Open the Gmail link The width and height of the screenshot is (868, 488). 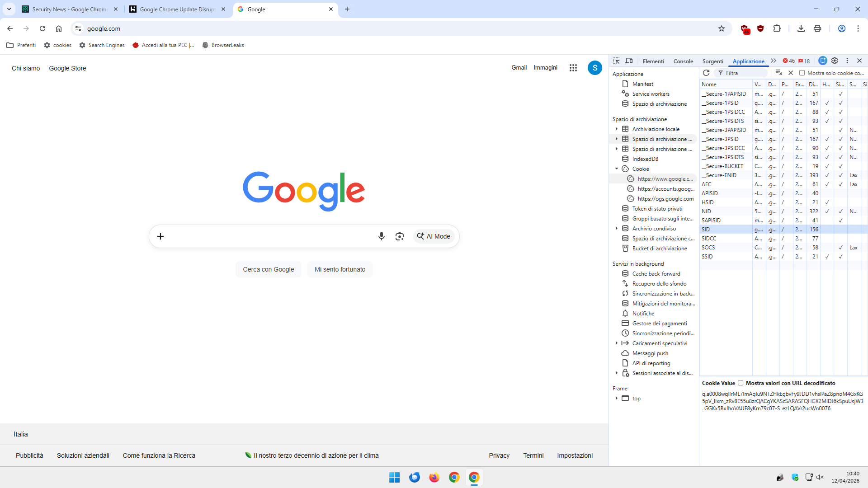point(519,68)
